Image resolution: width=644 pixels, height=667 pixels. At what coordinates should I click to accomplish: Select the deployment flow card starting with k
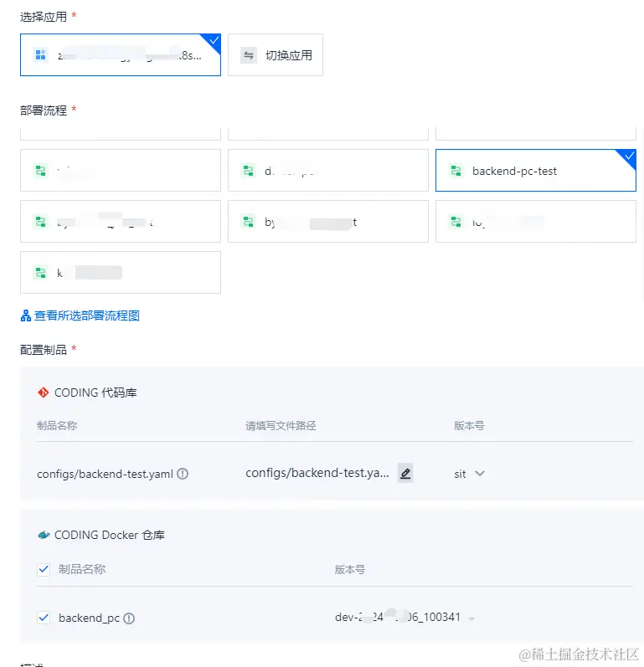[x=121, y=272]
